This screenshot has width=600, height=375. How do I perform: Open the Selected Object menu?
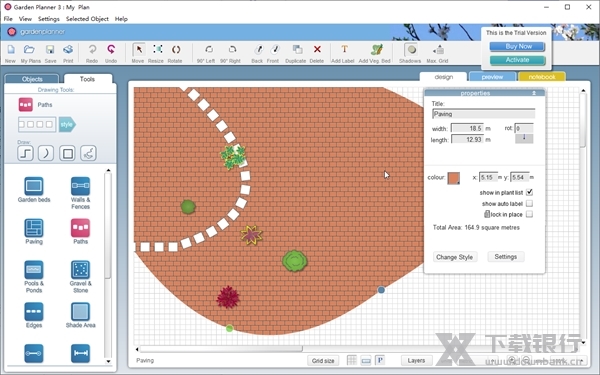pos(87,19)
